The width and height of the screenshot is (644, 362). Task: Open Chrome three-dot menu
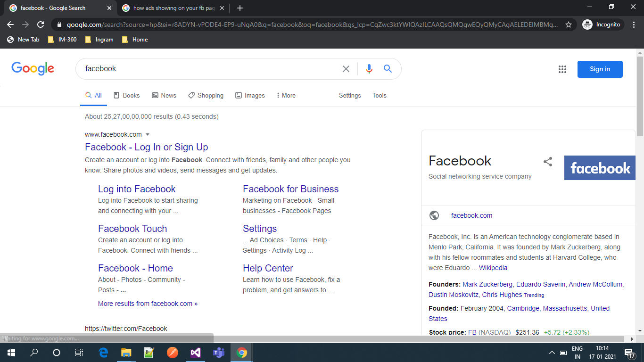point(634,25)
